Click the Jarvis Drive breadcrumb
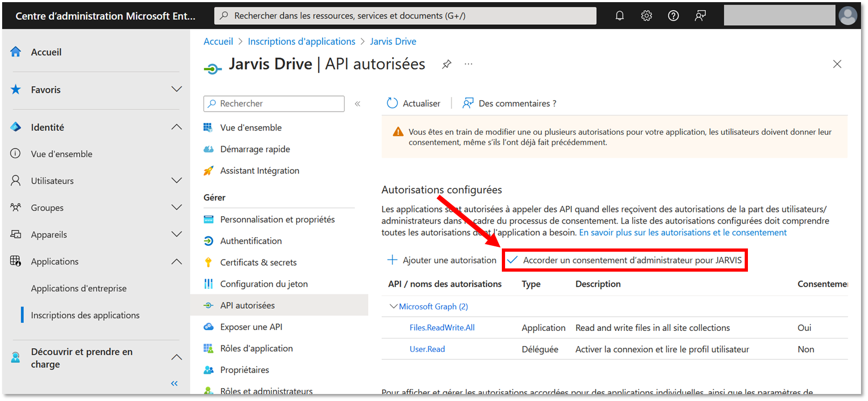Screen dimensions: 868x401 (393, 42)
